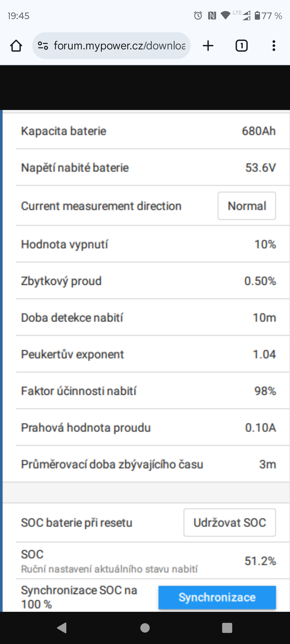Tap the browser home icon

point(16,46)
